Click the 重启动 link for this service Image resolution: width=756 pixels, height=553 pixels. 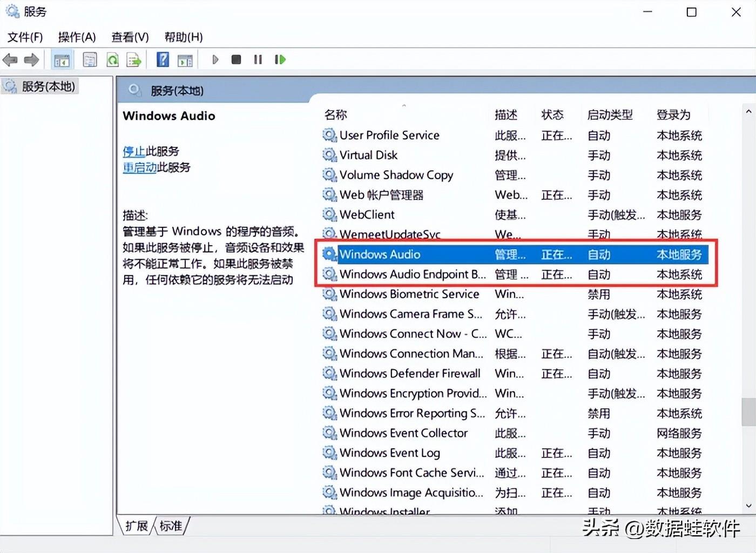coord(139,167)
